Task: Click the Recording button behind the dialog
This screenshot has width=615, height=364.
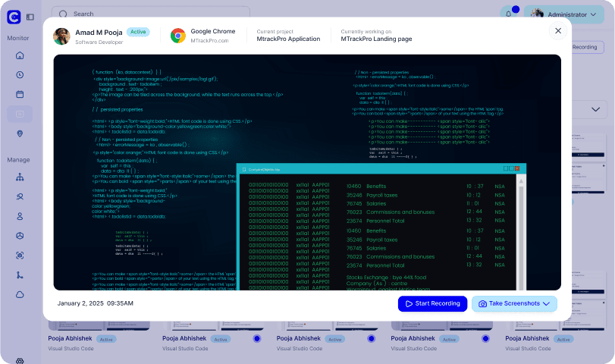Action: [586, 47]
